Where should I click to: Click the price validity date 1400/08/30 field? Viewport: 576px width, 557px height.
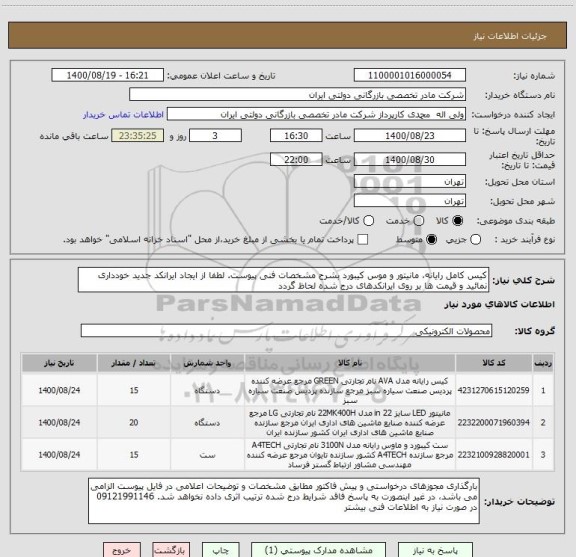(x=410, y=159)
